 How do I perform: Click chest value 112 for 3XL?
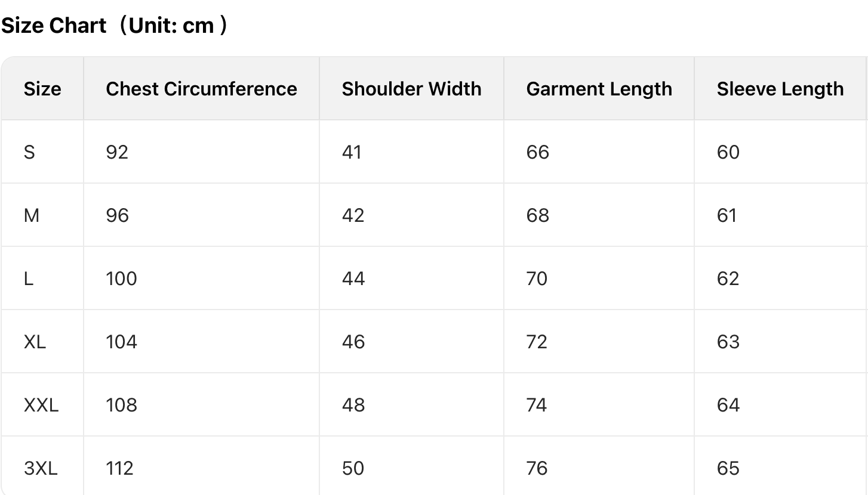tap(119, 468)
